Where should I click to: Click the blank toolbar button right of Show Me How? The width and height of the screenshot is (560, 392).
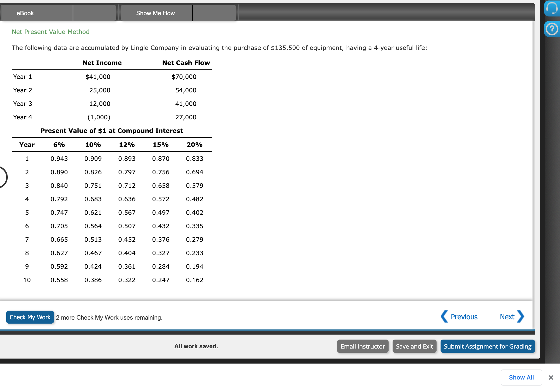coord(214,13)
